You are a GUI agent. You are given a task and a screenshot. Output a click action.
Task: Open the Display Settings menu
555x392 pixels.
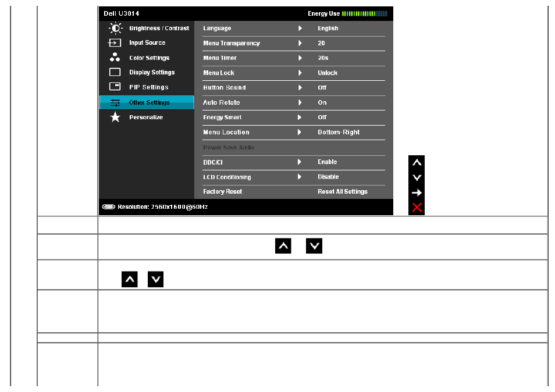tap(152, 72)
